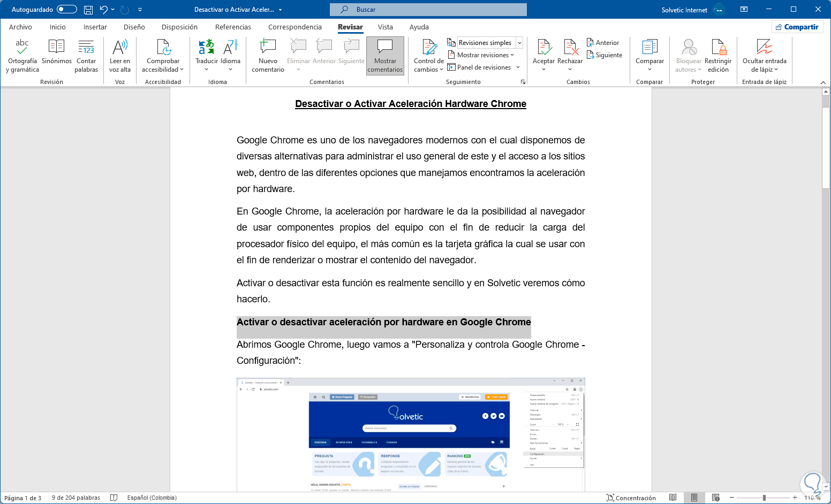Toggle the Autoguardado switch
This screenshot has width=831, height=504.
click(67, 10)
